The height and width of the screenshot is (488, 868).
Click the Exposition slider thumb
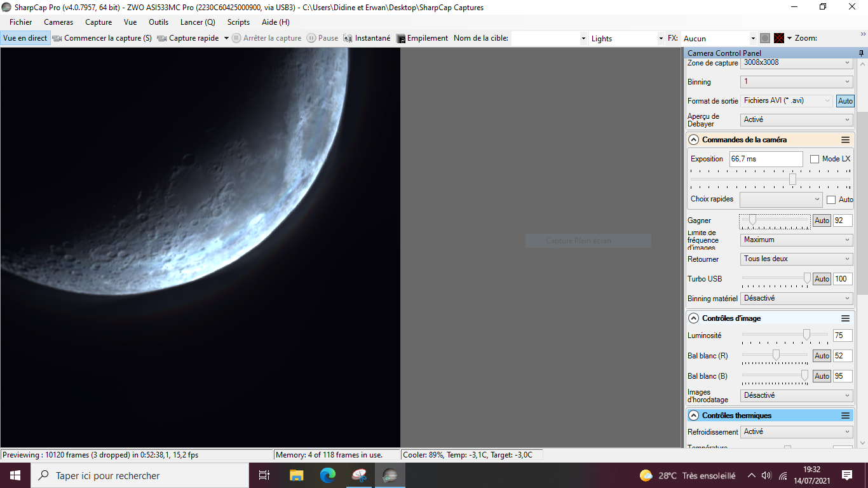point(792,179)
